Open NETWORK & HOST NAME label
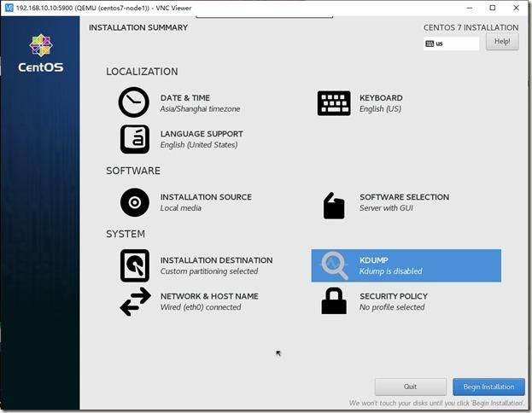This screenshot has height=413, width=532. click(x=209, y=296)
